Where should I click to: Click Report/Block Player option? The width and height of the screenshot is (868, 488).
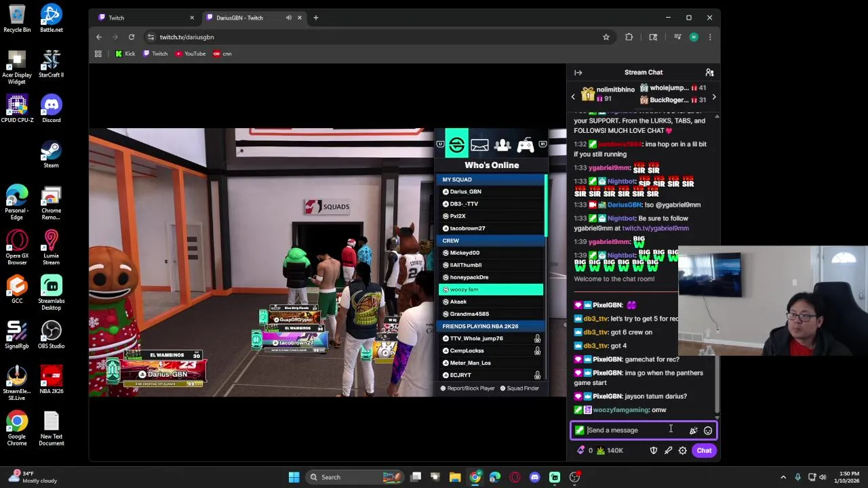[x=468, y=388]
